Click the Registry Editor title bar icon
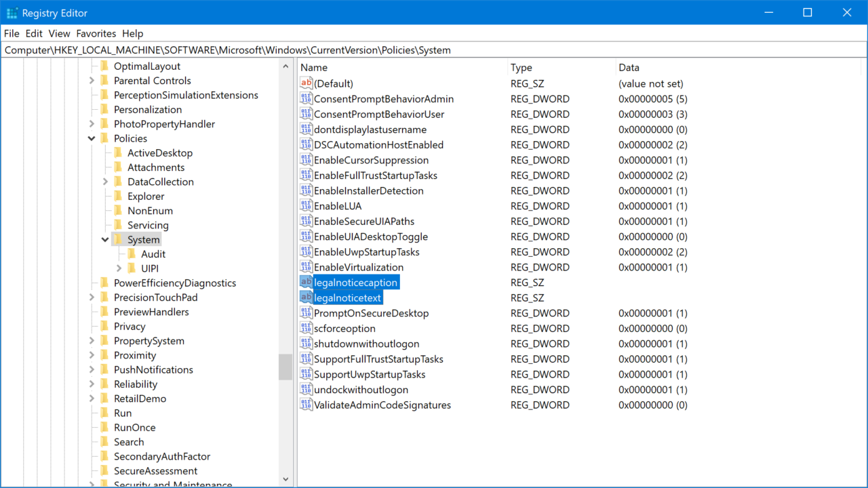The height and width of the screenshot is (488, 868). [x=12, y=13]
